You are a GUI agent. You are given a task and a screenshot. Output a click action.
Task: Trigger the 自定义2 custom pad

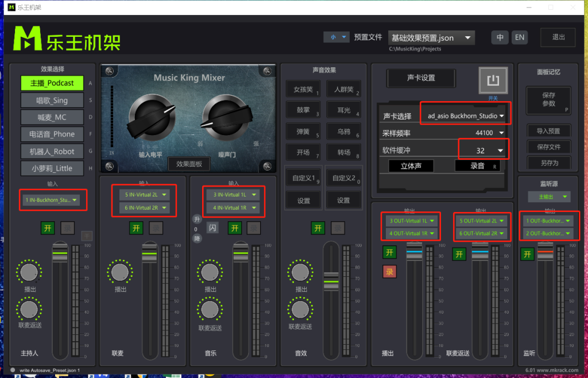343,178
